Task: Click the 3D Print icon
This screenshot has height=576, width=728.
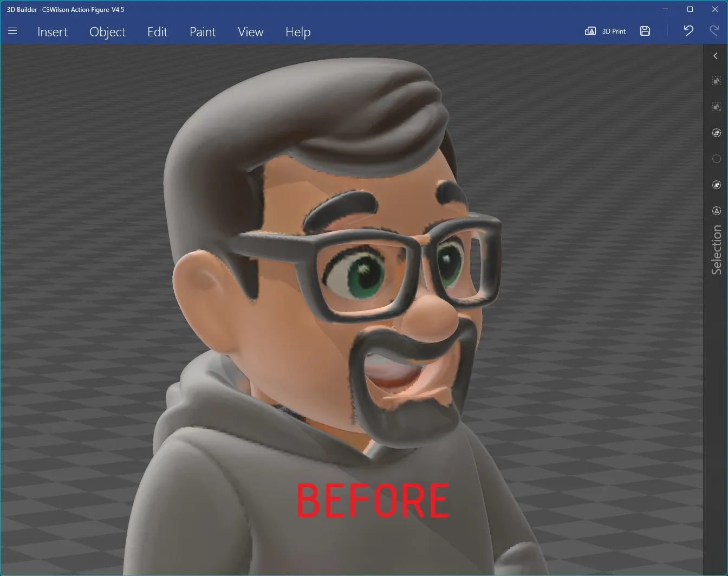Action: 590,31
